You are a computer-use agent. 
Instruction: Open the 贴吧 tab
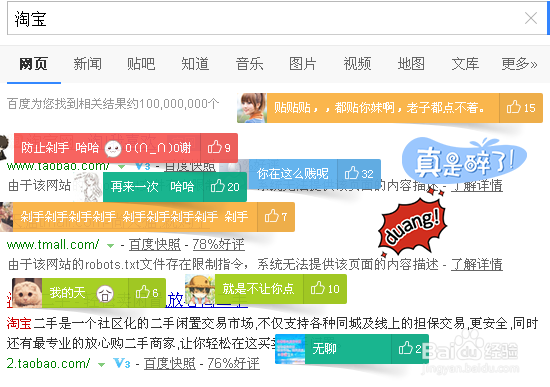(x=141, y=64)
